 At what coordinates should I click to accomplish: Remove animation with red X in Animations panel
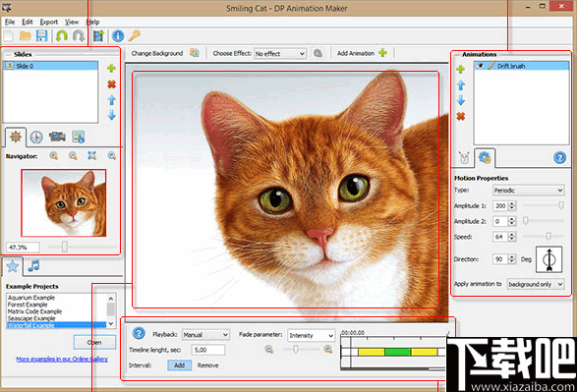click(x=460, y=116)
